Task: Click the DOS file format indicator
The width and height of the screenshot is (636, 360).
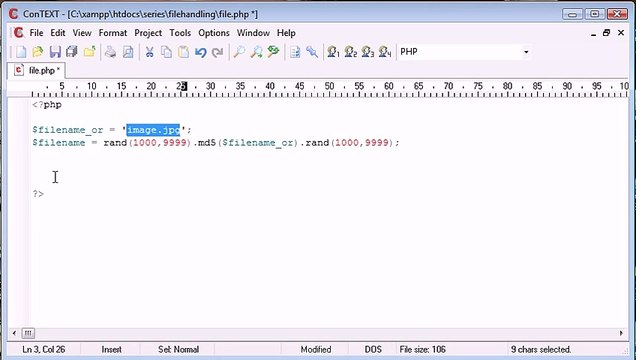Action: click(x=373, y=349)
